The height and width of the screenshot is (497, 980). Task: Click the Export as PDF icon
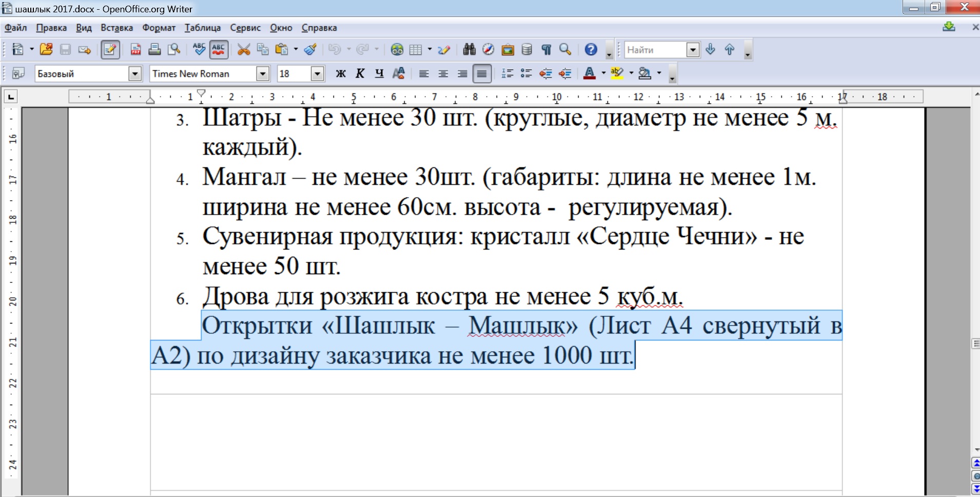tap(135, 49)
